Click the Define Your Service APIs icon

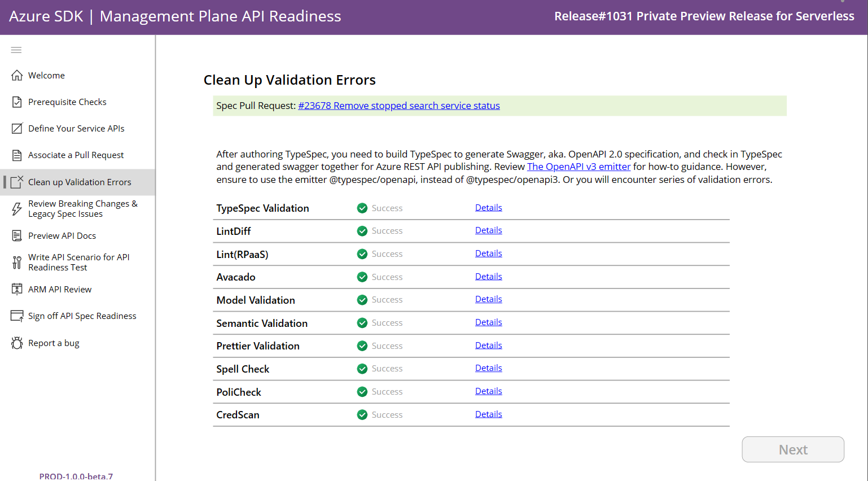click(x=16, y=128)
